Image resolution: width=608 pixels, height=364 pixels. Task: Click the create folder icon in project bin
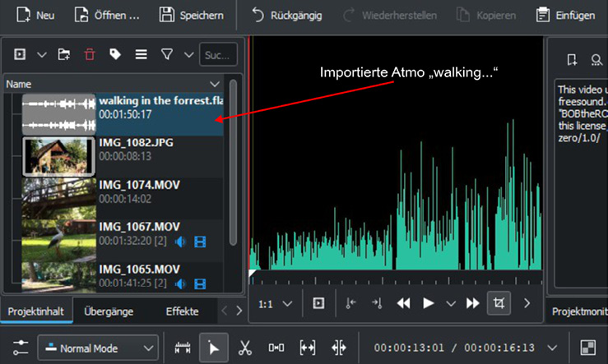(64, 54)
